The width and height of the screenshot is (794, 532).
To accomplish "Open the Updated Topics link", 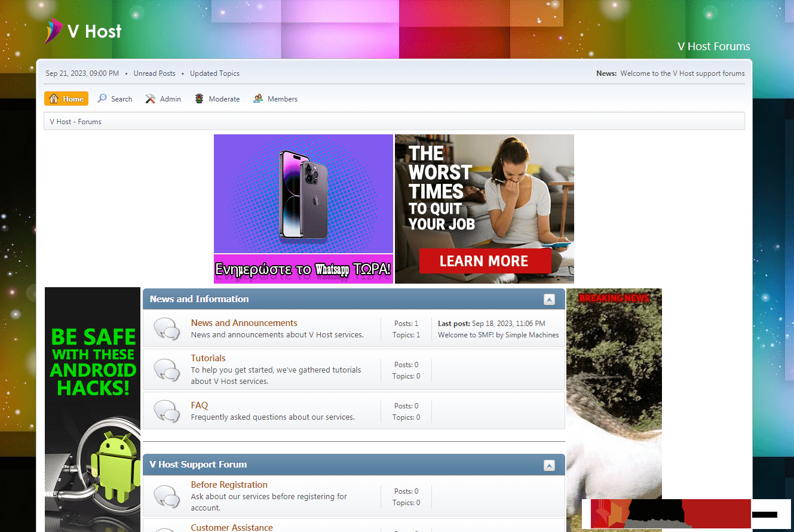I will click(214, 73).
